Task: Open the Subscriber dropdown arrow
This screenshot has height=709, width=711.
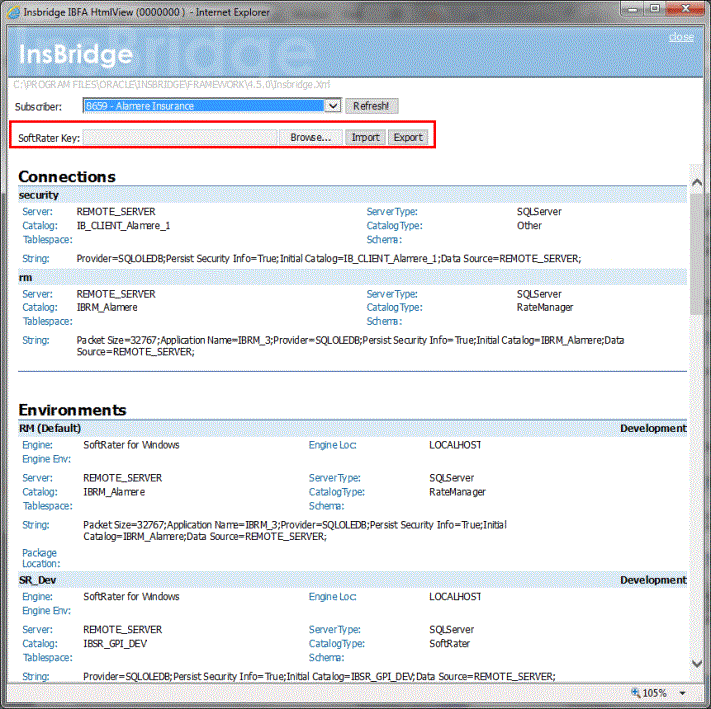Action: (333, 106)
